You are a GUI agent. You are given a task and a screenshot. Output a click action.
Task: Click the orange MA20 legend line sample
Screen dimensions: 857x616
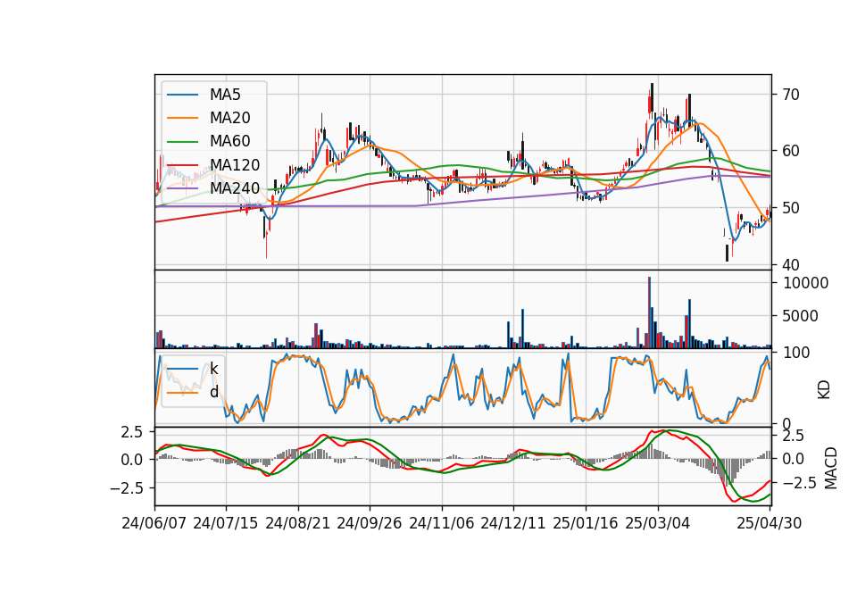[182, 118]
